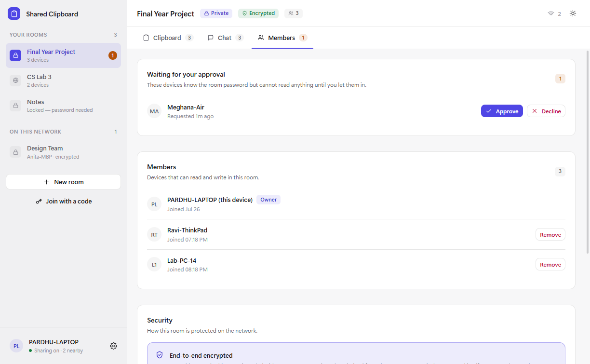Open the CS Lab 3 room
590x364 pixels.
(63, 81)
